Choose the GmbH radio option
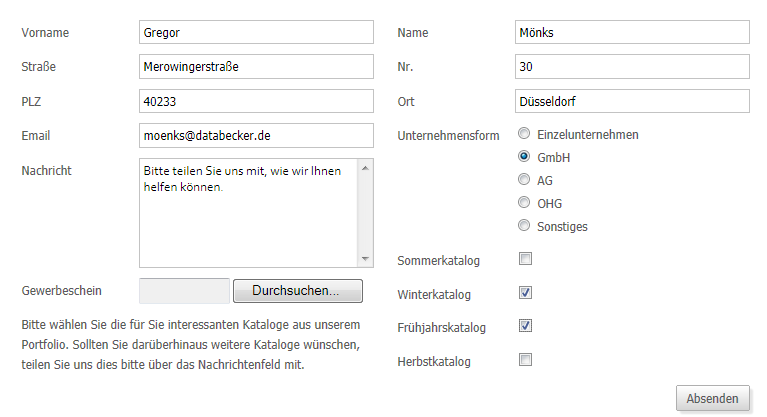 point(524,157)
